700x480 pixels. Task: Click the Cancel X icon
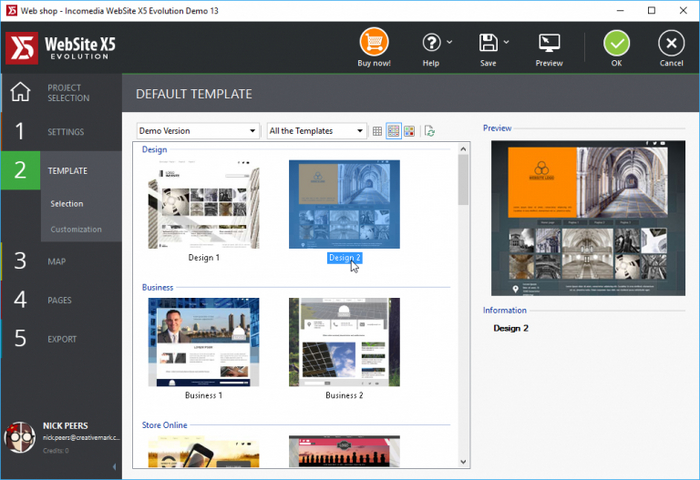pyautogui.click(x=671, y=43)
